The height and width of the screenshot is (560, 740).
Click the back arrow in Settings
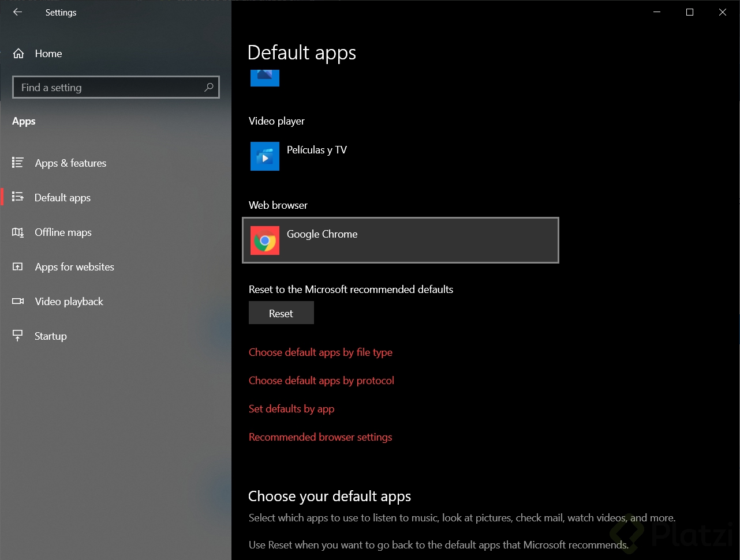(x=17, y=12)
